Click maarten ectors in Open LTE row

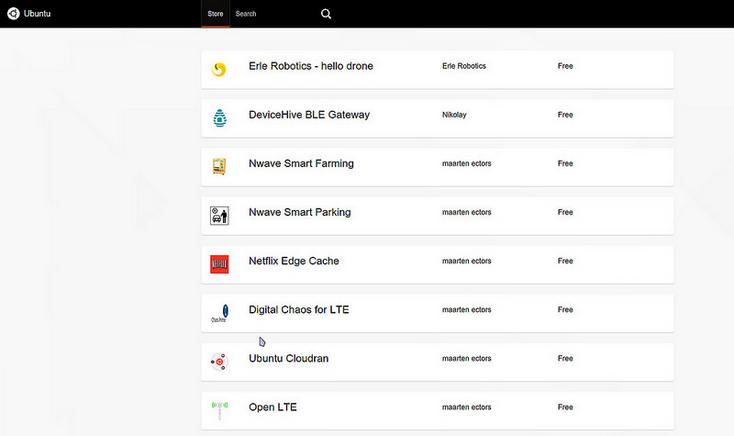pos(467,407)
